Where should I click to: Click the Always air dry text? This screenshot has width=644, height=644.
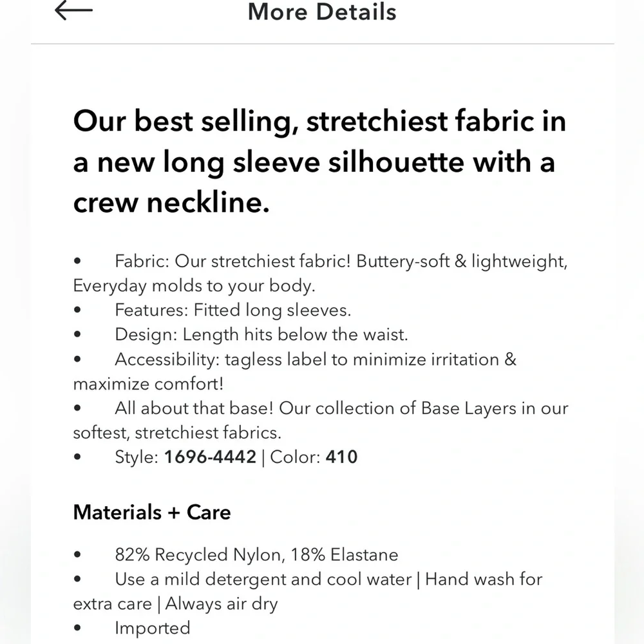tap(221, 604)
